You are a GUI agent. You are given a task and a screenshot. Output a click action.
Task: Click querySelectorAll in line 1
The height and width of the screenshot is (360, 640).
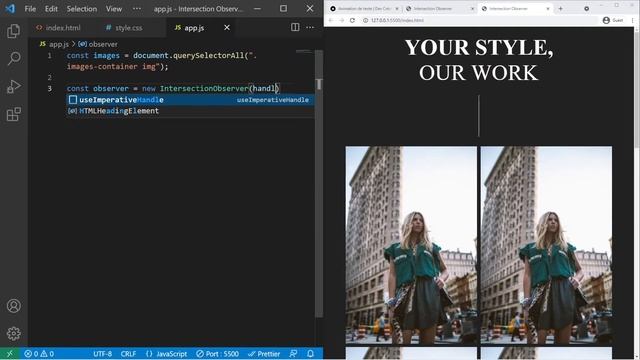(208, 55)
